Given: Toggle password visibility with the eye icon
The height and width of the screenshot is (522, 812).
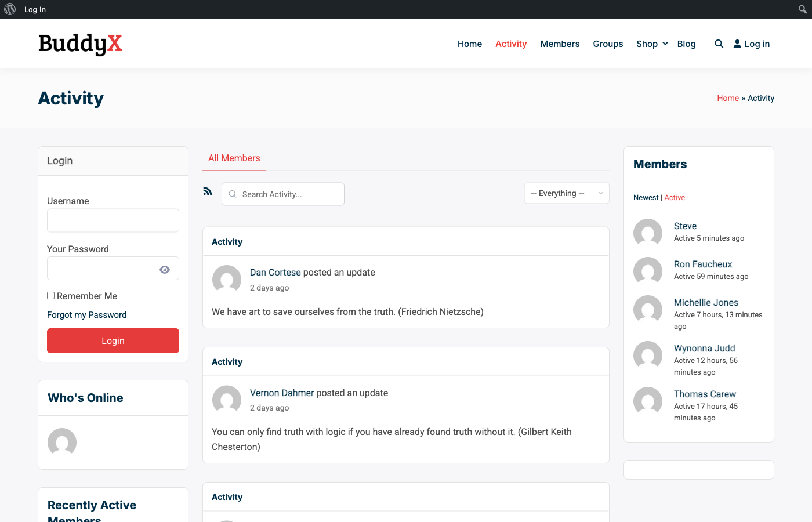Looking at the screenshot, I should (164, 268).
